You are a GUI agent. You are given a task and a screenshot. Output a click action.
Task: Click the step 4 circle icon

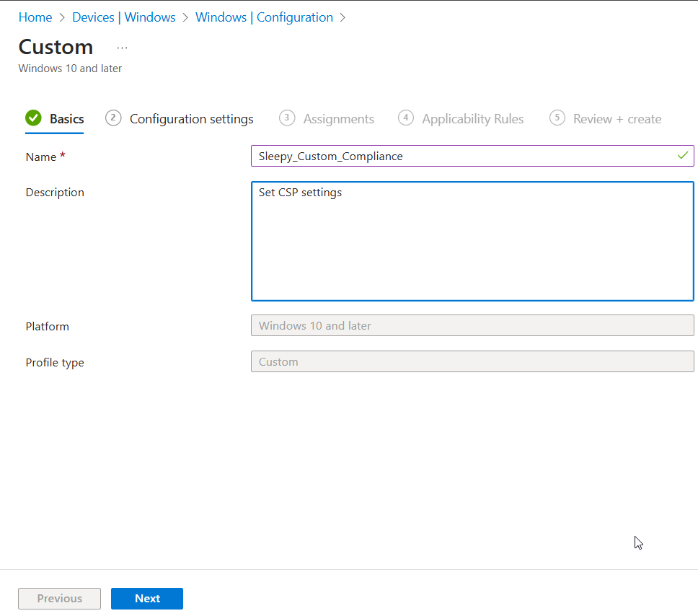[x=406, y=118]
